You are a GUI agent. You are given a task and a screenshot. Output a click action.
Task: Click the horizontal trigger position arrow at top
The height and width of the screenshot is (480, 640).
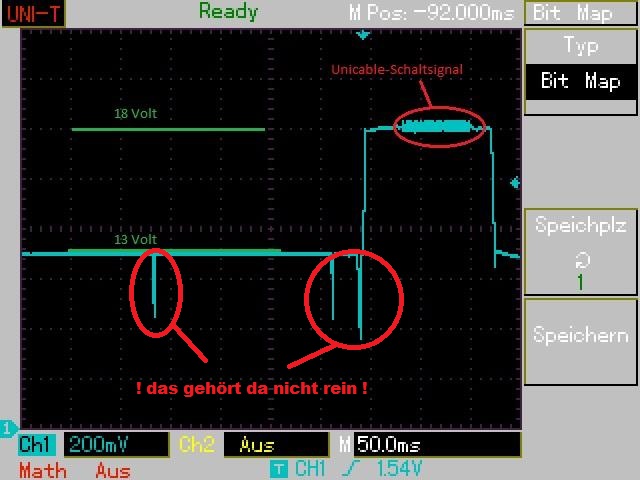[x=364, y=35]
